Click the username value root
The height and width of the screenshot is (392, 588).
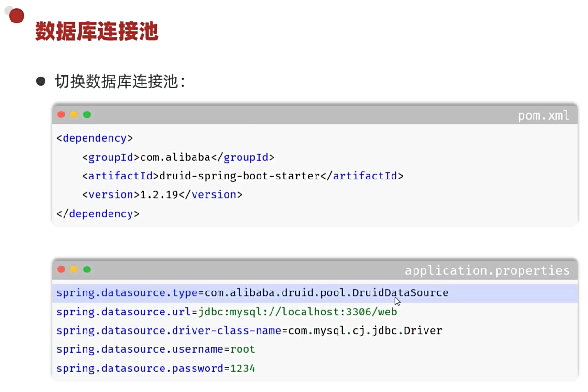coord(243,349)
